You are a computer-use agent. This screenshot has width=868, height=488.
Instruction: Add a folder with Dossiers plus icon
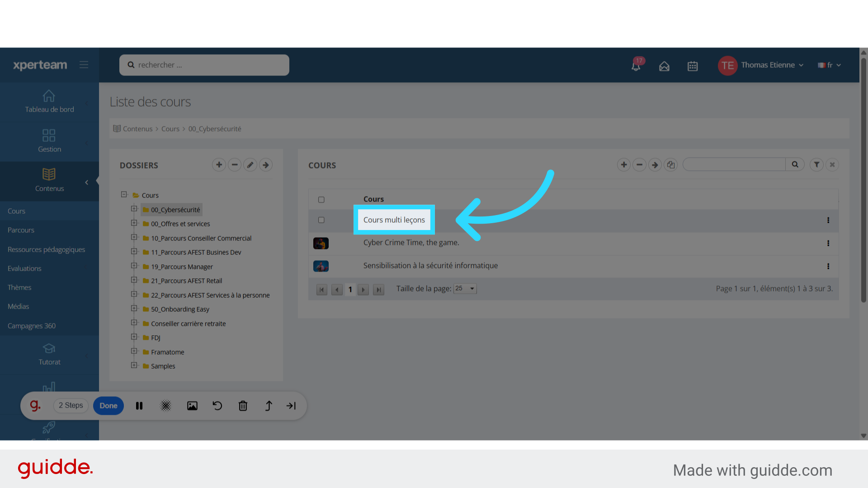pyautogui.click(x=219, y=165)
